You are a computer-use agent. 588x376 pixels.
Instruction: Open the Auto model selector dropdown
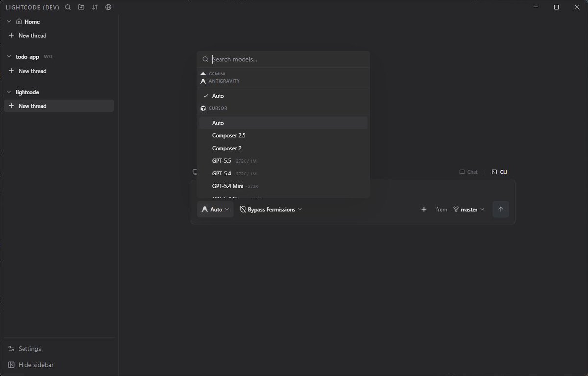(216, 209)
